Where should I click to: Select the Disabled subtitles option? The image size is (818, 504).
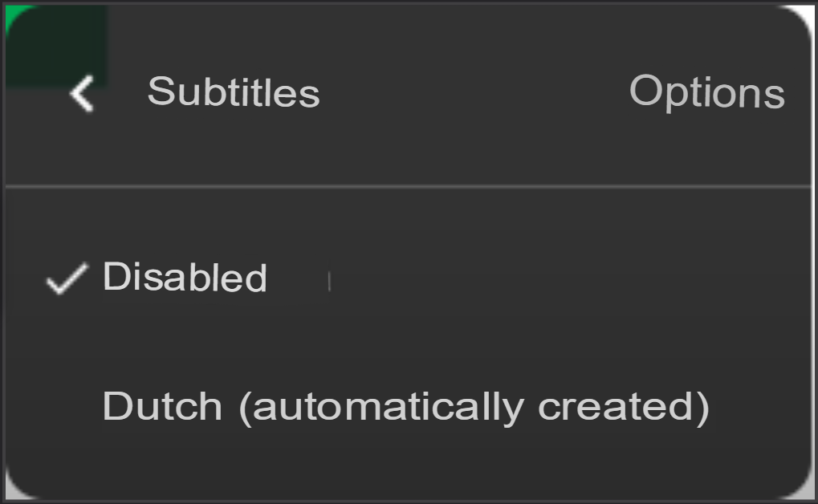pos(185,278)
